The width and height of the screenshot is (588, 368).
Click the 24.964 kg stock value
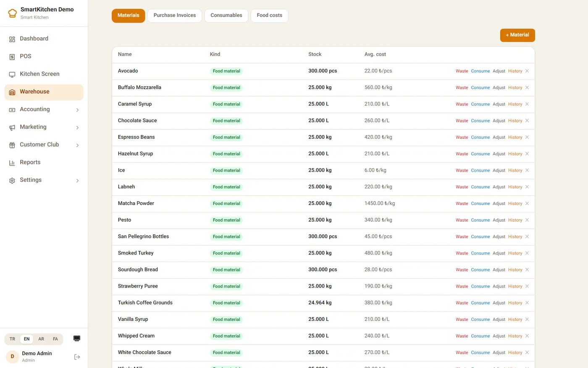(320, 303)
